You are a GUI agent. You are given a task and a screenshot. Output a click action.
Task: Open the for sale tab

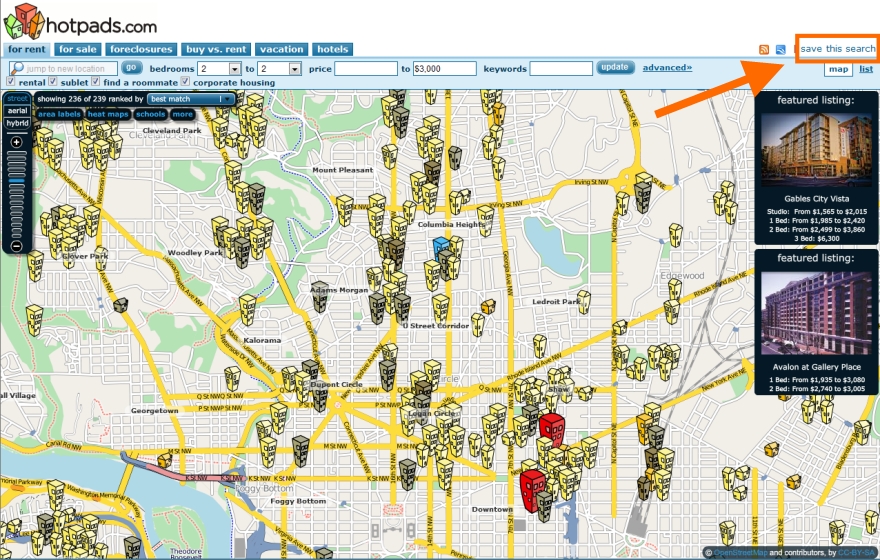(78, 49)
